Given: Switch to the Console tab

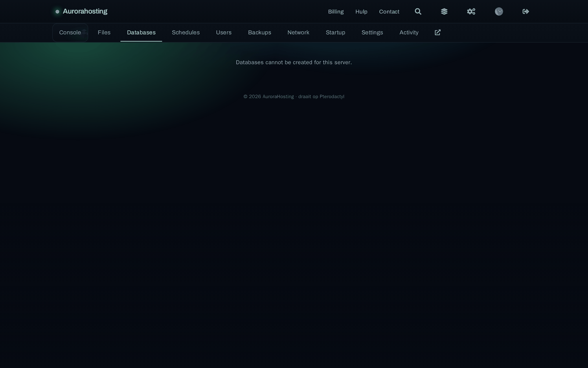Looking at the screenshot, I should click(x=70, y=32).
